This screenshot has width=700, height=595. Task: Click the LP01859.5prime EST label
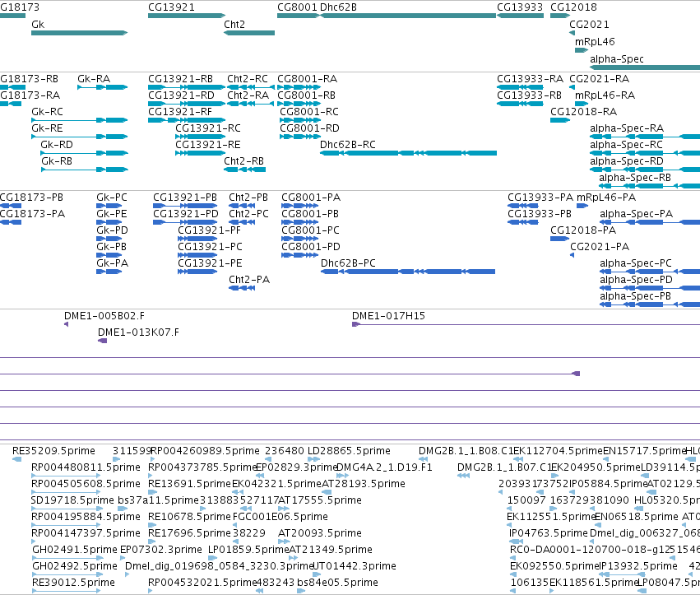click(x=248, y=550)
